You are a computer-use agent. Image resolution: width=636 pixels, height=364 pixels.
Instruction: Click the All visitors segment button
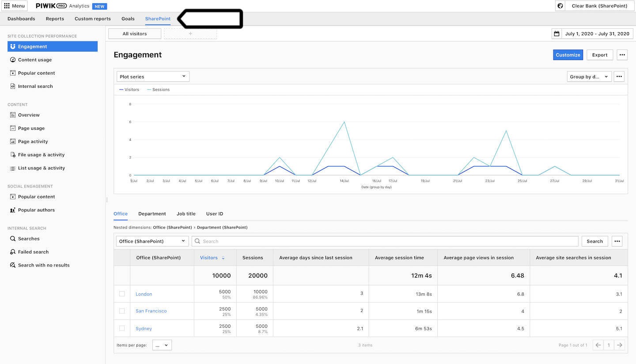pyautogui.click(x=135, y=34)
